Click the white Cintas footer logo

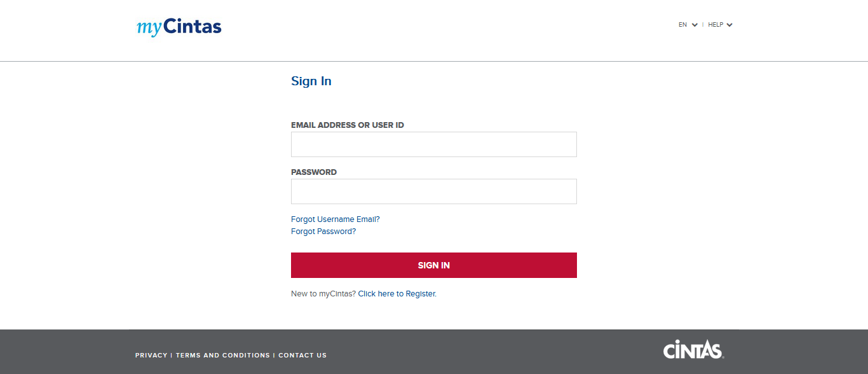pyautogui.click(x=693, y=350)
